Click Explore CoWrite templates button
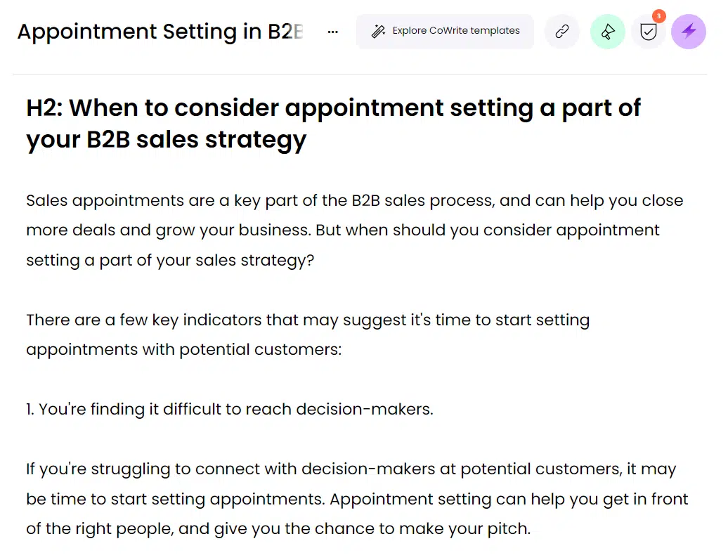 [445, 31]
